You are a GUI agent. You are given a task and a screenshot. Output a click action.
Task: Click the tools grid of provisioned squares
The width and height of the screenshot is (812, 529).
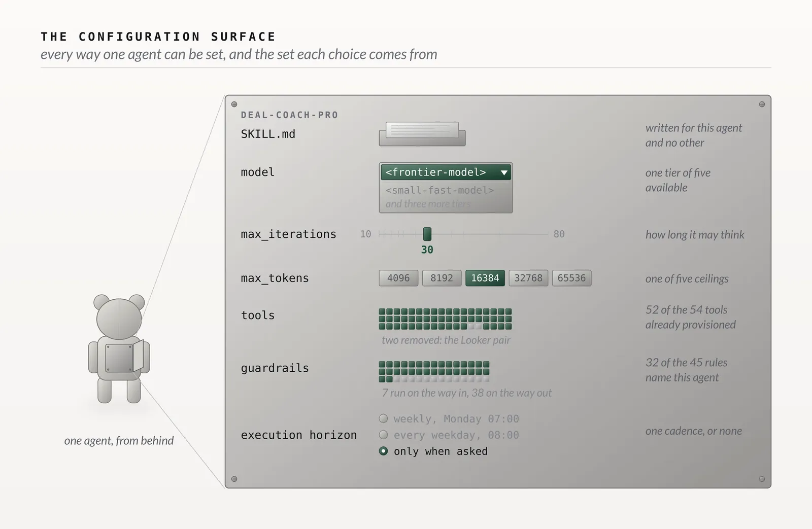(x=445, y=319)
